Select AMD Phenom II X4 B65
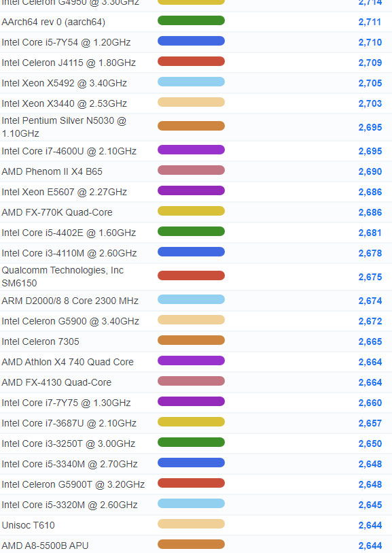The width and height of the screenshot is (392, 553). (x=52, y=172)
